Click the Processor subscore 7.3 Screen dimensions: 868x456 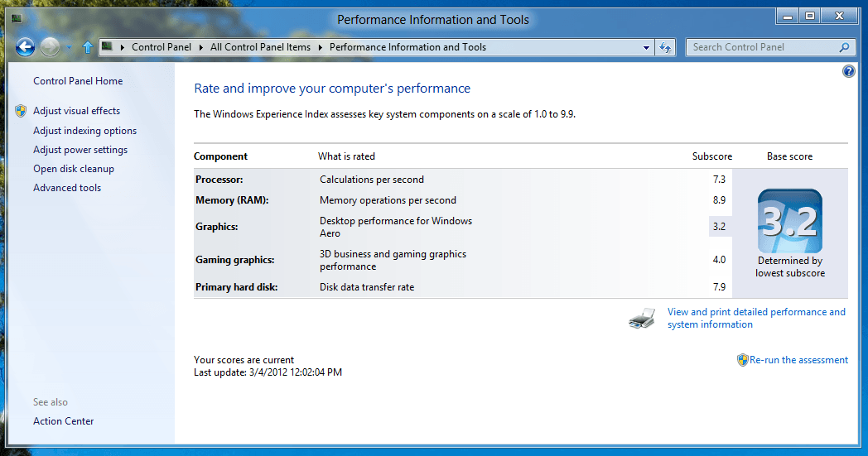click(719, 180)
